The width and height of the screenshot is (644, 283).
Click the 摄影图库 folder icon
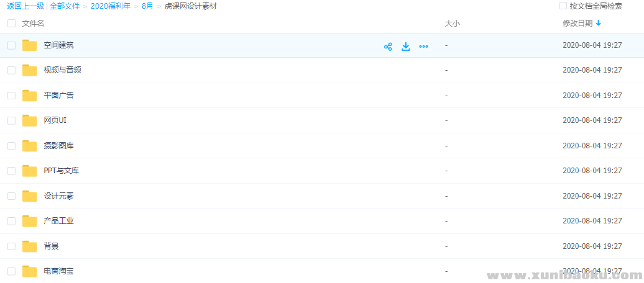click(30, 146)
